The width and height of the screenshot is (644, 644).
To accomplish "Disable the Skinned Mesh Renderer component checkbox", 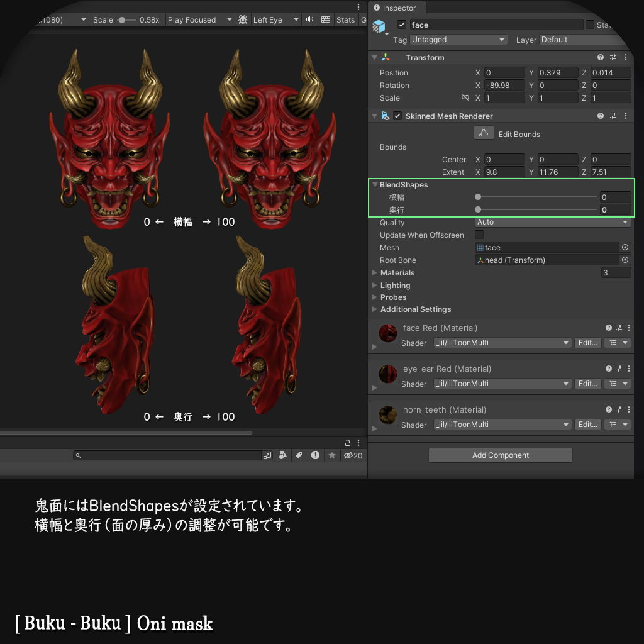I will 398,116.
